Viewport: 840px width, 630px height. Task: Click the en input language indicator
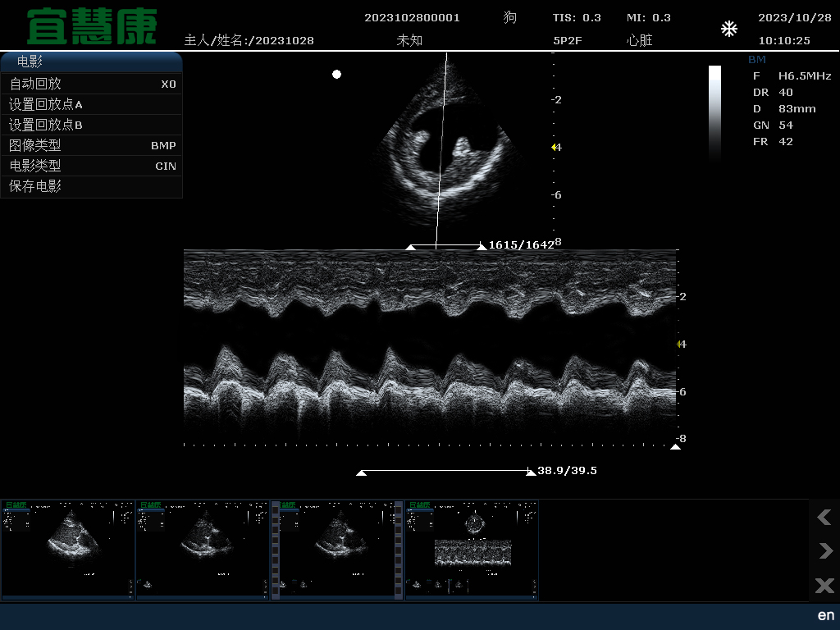coord(825,615)
